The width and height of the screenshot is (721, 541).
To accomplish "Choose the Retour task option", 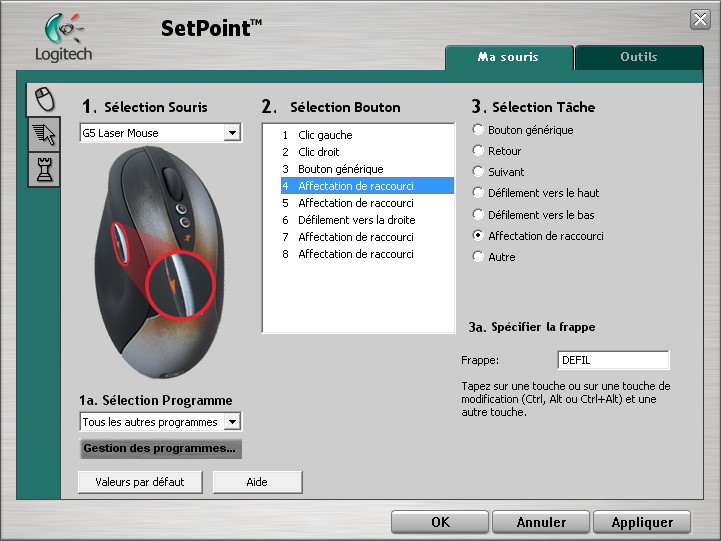I will 478,151.
